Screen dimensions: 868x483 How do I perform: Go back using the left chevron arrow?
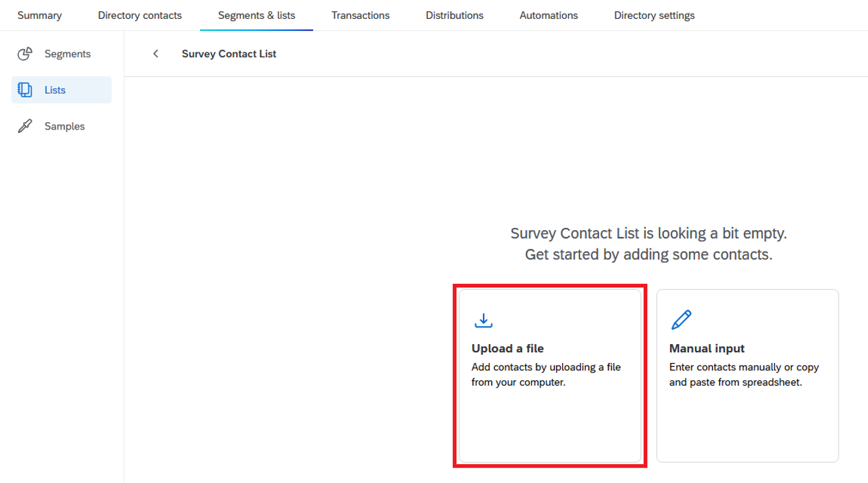pos(156,54)
